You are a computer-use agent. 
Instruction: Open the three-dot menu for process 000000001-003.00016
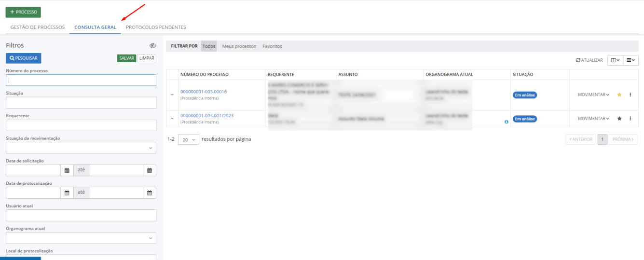pos(630,95)
